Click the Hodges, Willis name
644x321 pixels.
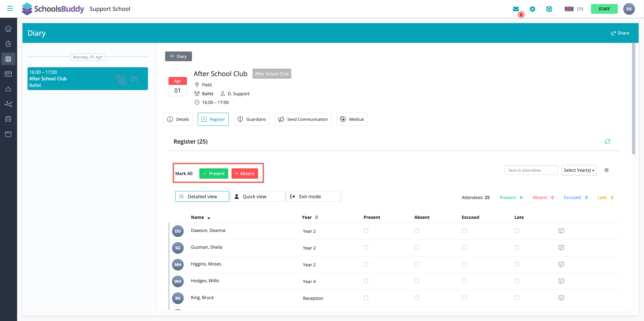pyautogui.click(x=205, y=281)
